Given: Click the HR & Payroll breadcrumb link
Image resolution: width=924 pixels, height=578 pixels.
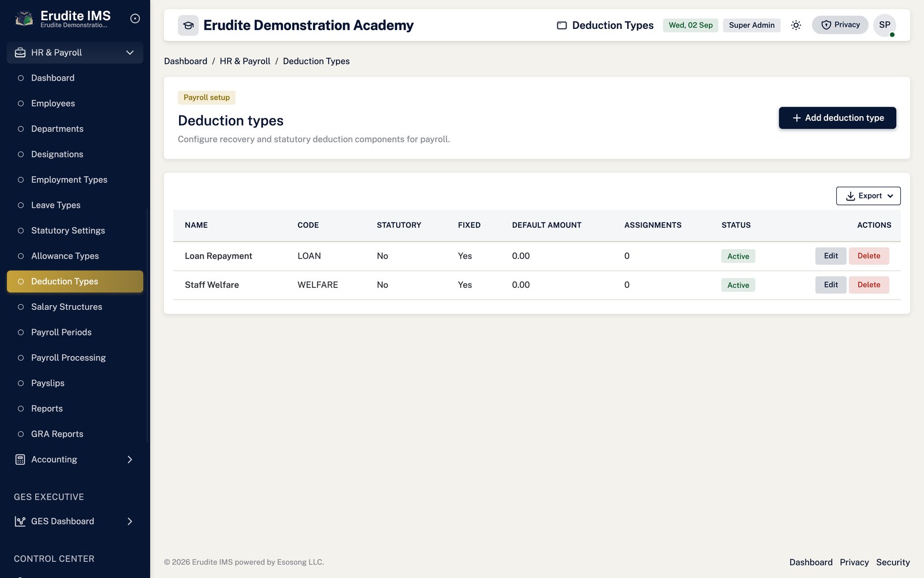Looking at the screenshot, I should point(245,61).
